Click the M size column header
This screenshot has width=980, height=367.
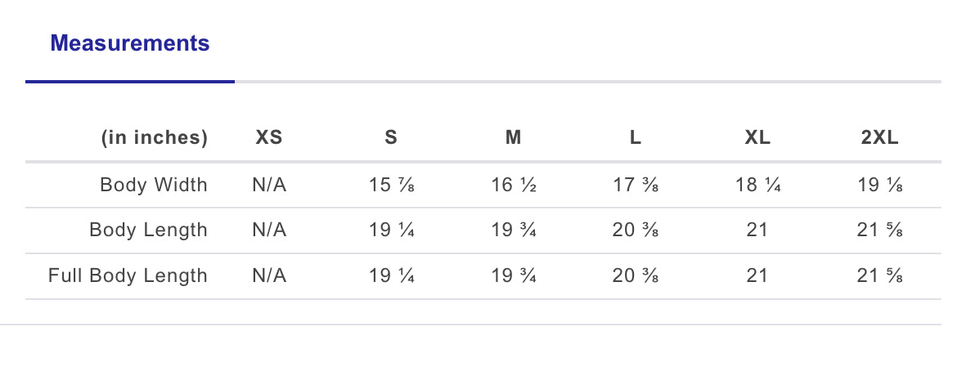click(x=513, y=138)
